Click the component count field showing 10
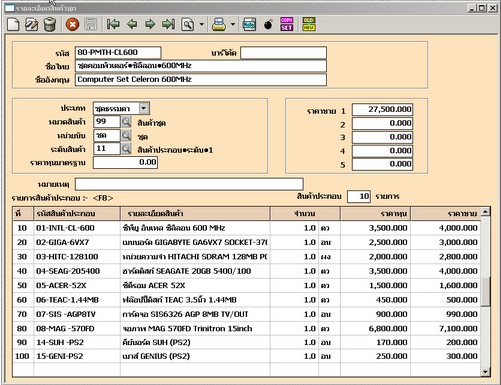 tap(359, 197)
